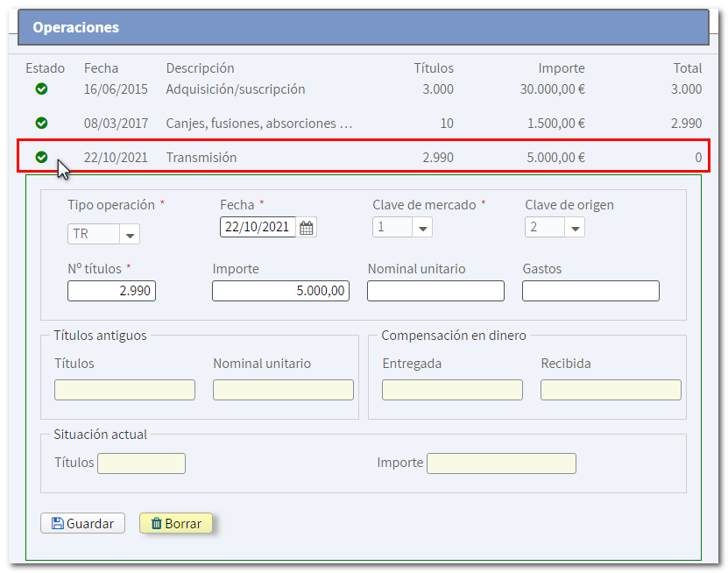Focus the Importe field showing 5.000,00
Image resolution: width=728 pixels, height=573 pixels.
(x=280, y=291)
